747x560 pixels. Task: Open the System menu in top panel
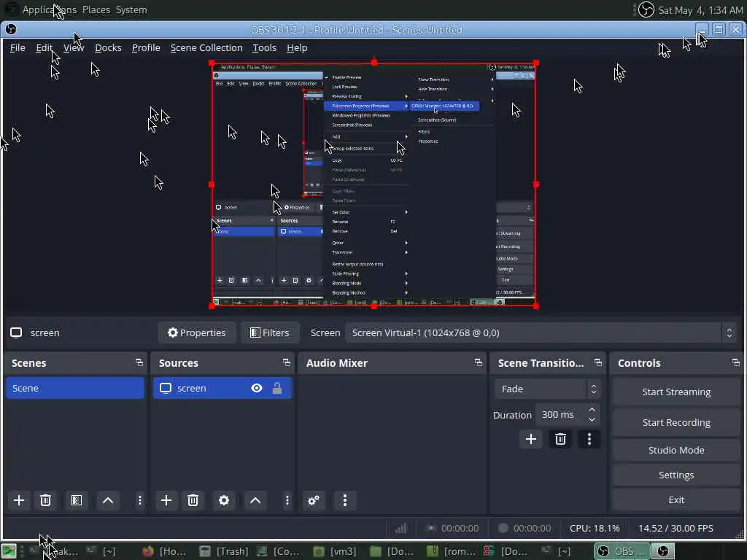point(131,9)
